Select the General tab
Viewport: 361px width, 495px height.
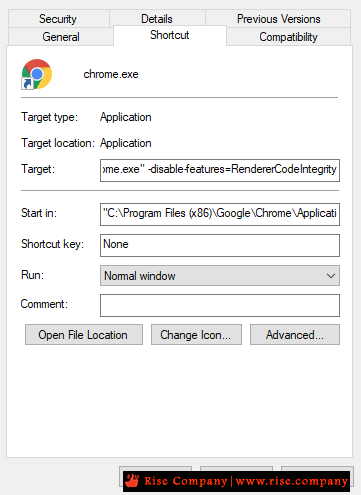coord(61,36)
